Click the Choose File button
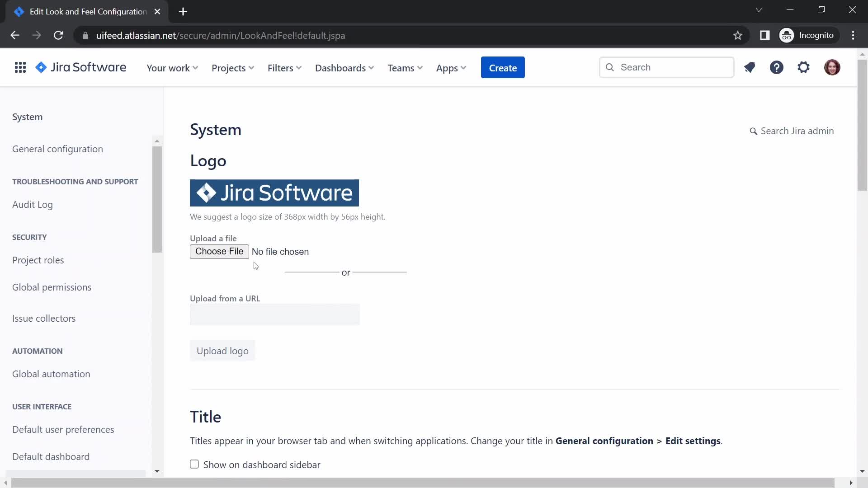Viewport: 868px width, 488px height. pos(219,251)
